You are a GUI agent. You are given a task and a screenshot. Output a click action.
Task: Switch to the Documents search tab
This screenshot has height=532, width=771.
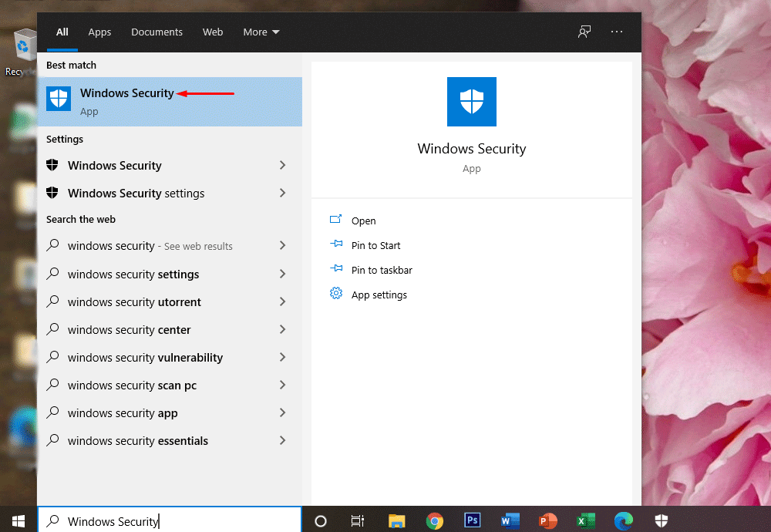157,32
